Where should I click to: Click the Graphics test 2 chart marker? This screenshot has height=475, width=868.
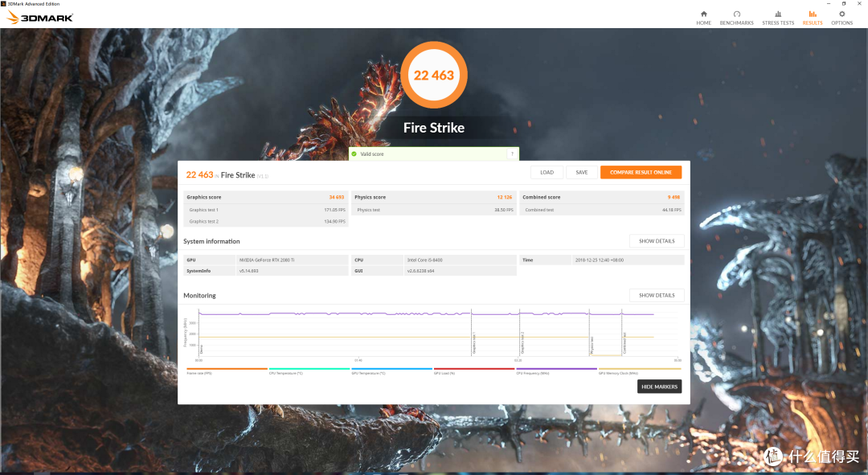(522, 343)
